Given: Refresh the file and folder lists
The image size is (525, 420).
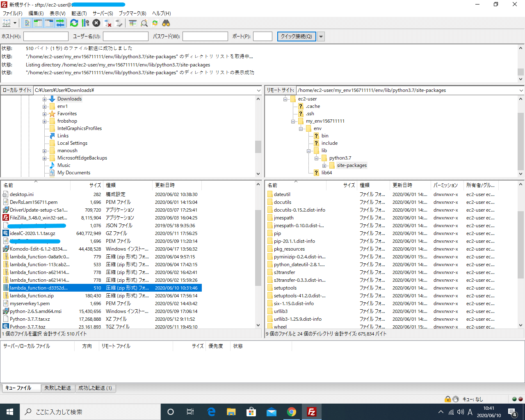Looking at the screenshot, I should (x=74, y=23).
